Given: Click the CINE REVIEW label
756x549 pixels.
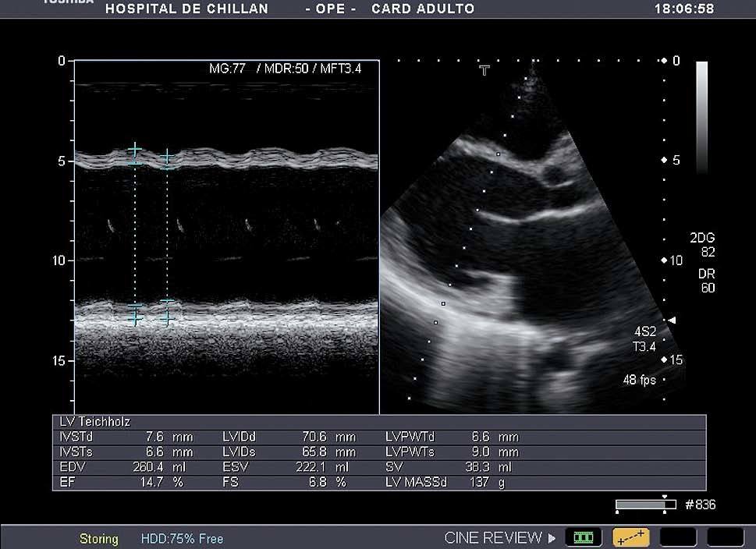Looking at the screenshot, I should (x=492, y=538).
